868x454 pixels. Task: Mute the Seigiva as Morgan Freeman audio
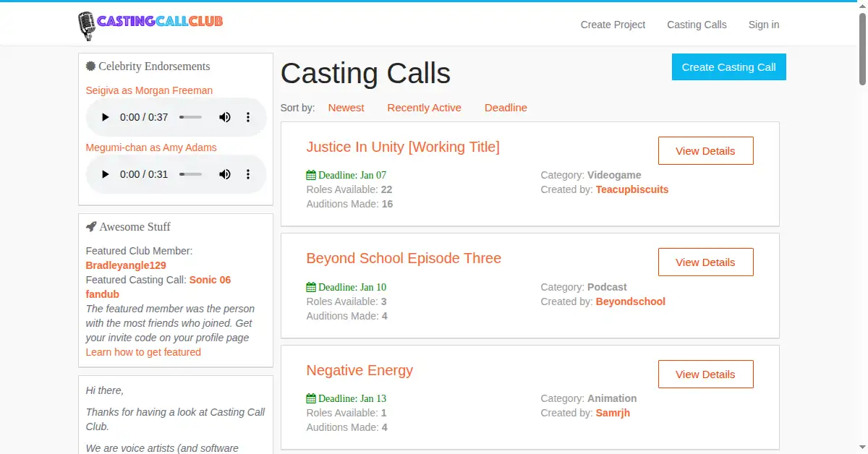(225, 117)
